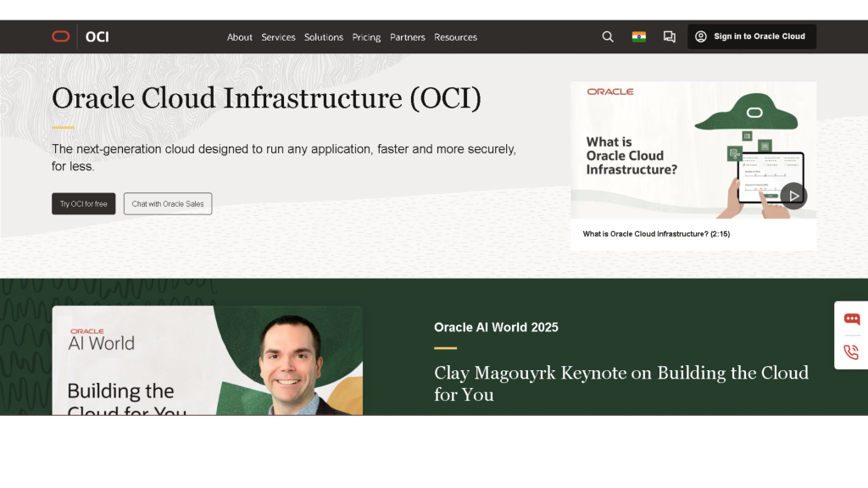Open the Partners menu
Viewport: 868px width, 488px height.
coord(407,36)
